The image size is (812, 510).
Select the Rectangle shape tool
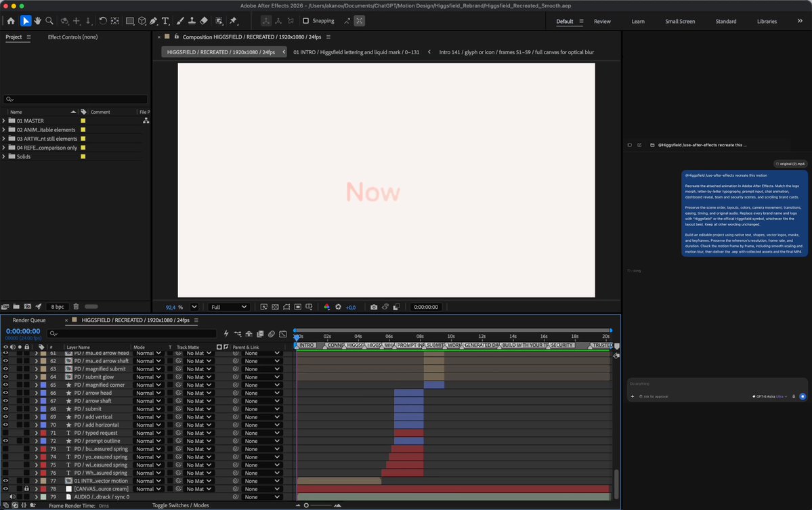click(129, 21)
